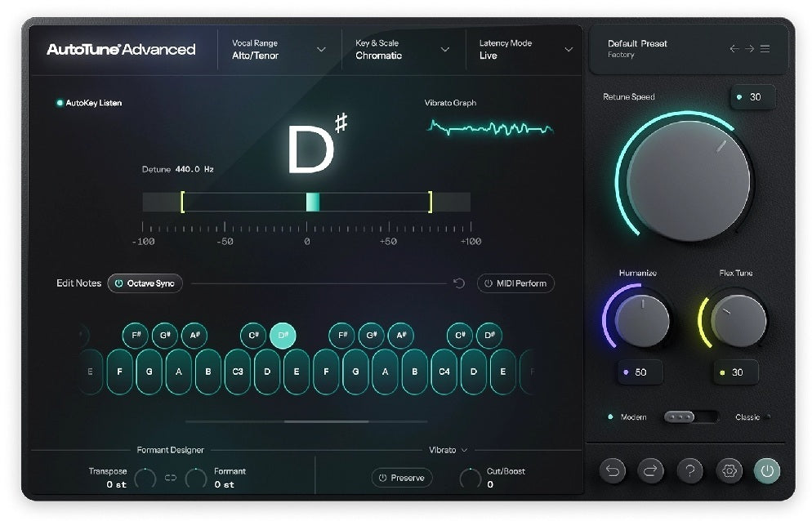The width and height of the screenshot is (812, 521).
Task: Open help with the question mark icon
Action: pos(689,470)
